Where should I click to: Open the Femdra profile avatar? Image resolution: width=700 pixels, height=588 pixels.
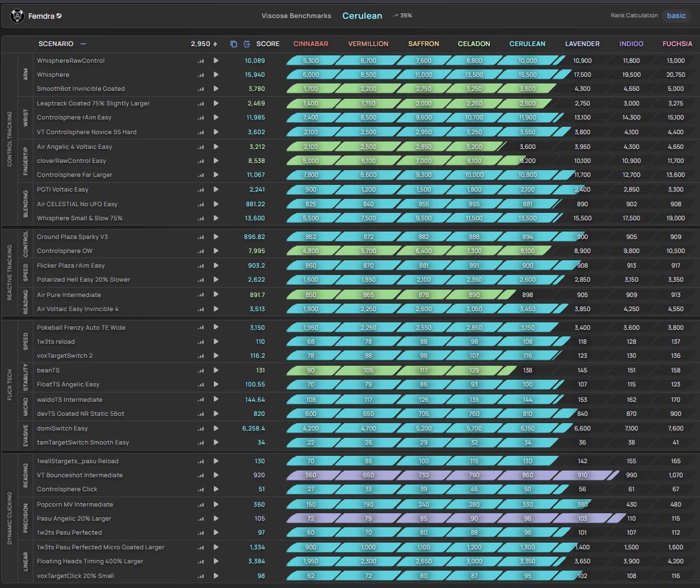(x=17, y=16)
